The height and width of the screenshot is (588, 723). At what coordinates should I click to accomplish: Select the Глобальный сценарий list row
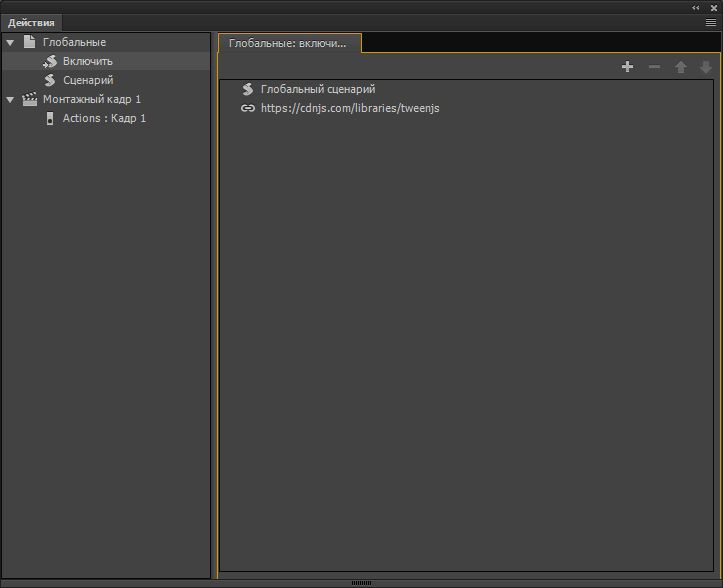tap(466, 89)
